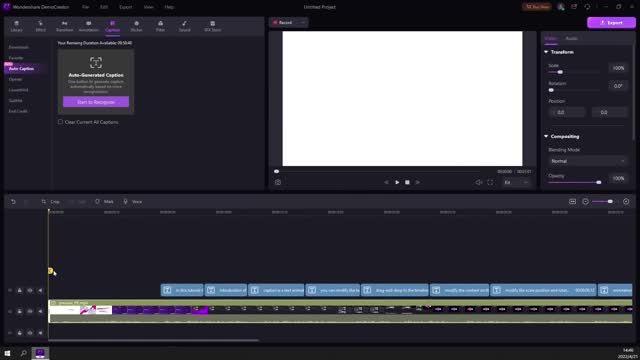Open the Edit menu
640x360 pixels.
point(104,7)
